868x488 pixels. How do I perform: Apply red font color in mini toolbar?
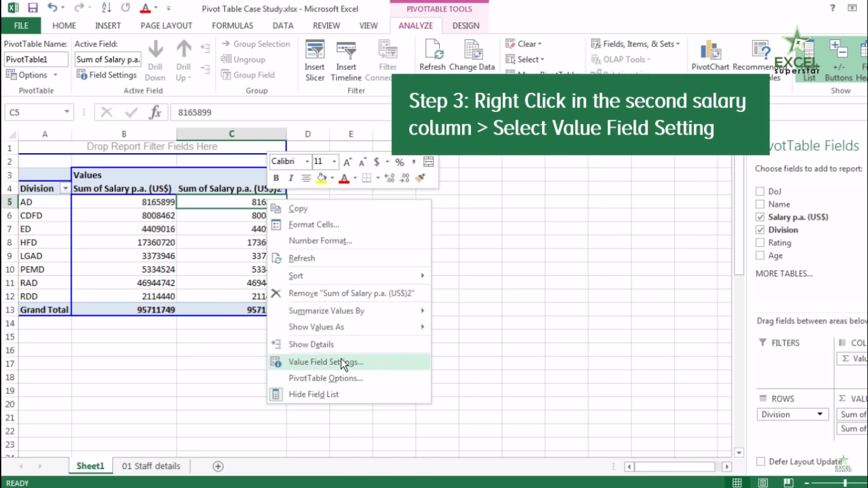click(x=344, y=178)
